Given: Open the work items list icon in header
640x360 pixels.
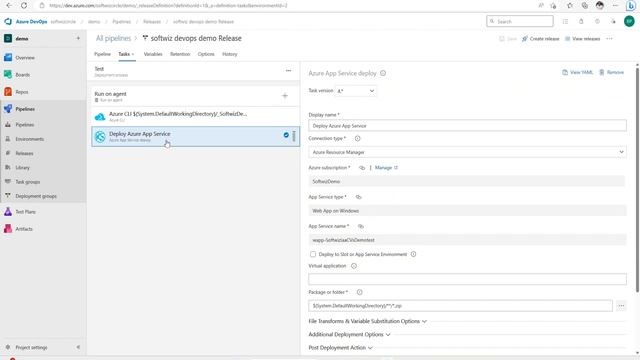Looking at the screenshot, I should pos(565,21).
